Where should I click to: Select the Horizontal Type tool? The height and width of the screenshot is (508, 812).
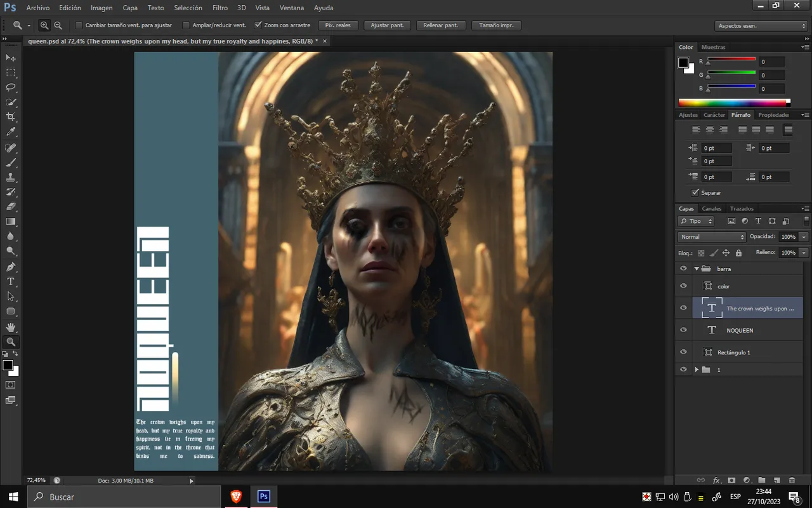11,281
